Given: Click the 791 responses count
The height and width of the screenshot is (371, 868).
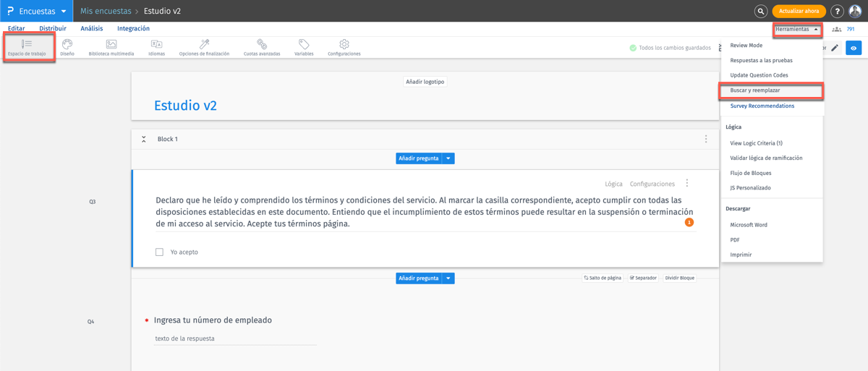Looking at the screenshot, I should pyautogui.click(x=851, y=30).
